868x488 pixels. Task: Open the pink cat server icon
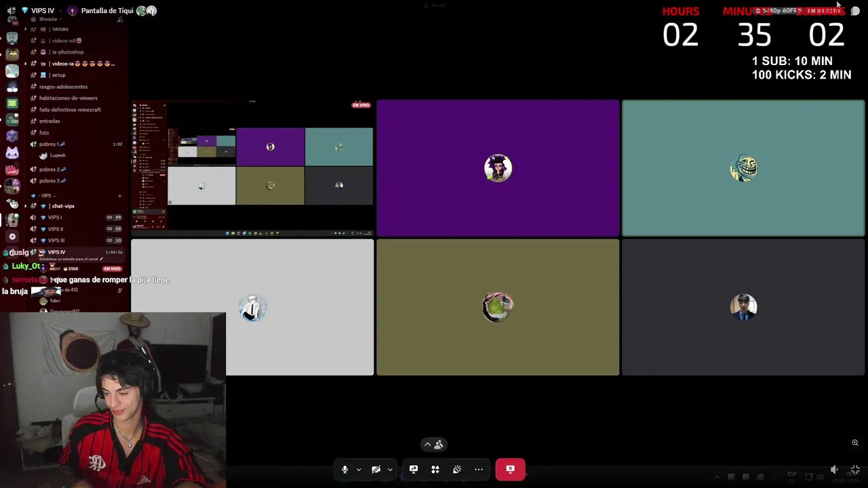[x=12, y=153]
